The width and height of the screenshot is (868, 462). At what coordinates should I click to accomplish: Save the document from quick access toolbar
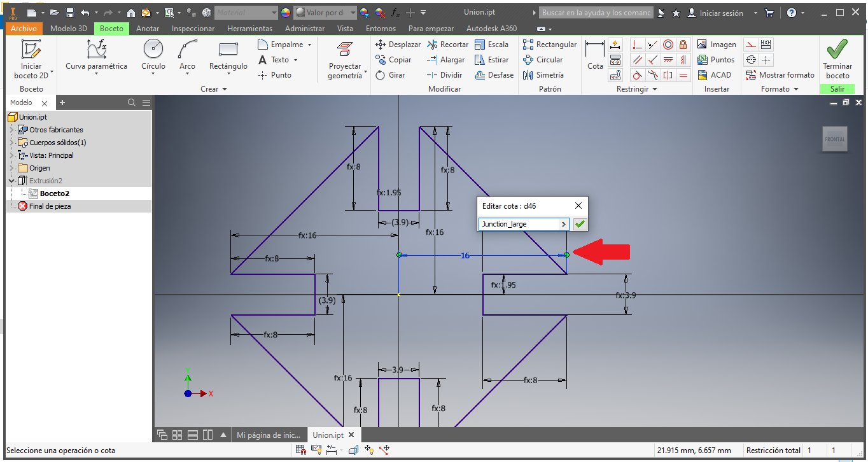pyautogui.click(x=70, y=13)
